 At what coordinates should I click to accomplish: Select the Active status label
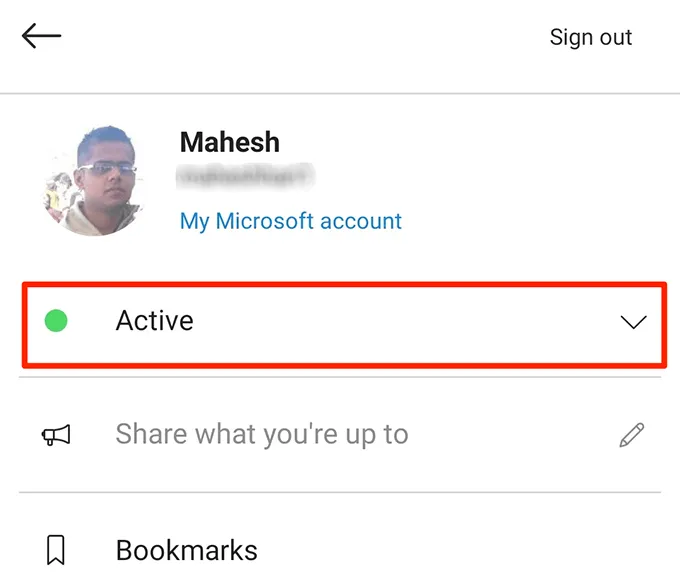coord(154,321)
